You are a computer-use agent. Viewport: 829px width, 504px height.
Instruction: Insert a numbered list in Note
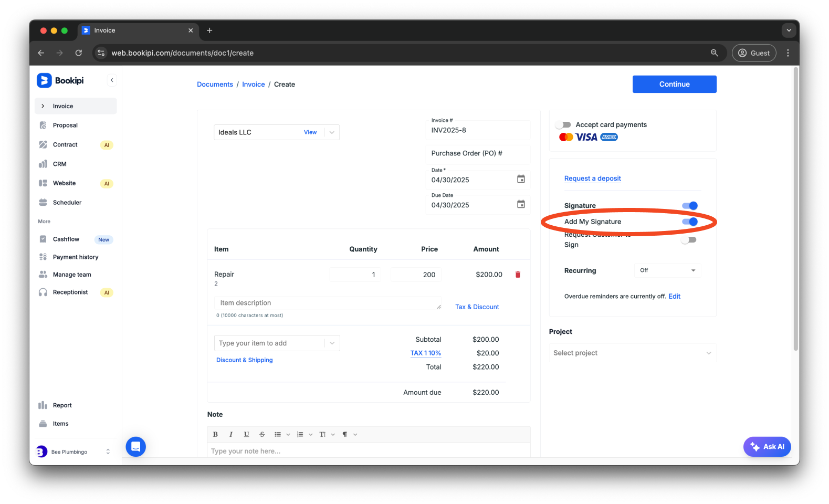tap(300, 434)
